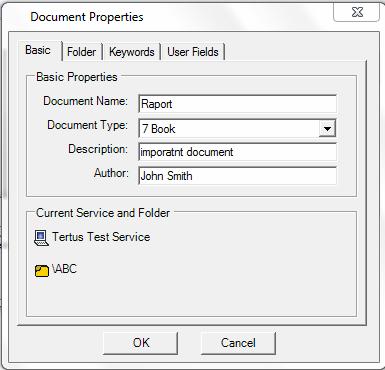Click into the Description text field
The height and width of the screenshot is (370, 385).
click(237, 152)
